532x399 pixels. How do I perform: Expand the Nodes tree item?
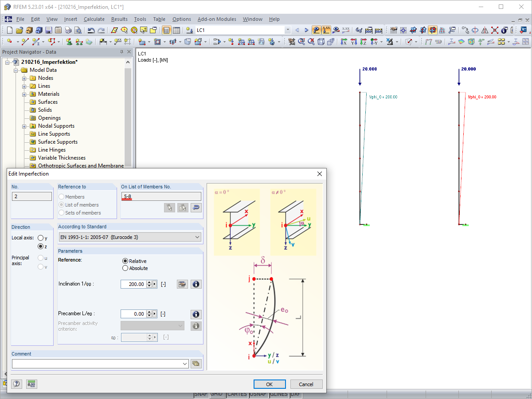coord(25,78)
